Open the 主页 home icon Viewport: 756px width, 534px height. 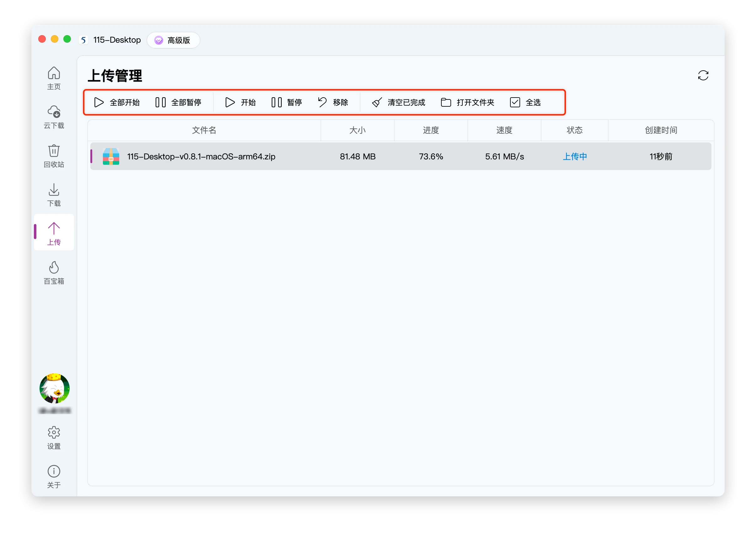point(54,78)
